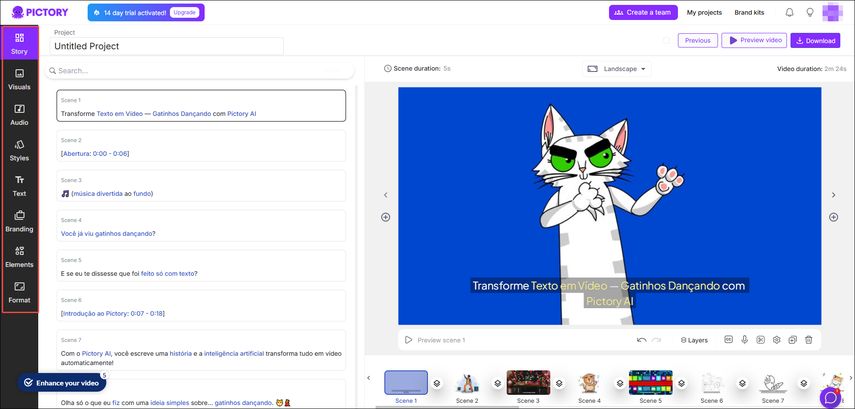Click transition icon between Scene 1 and Scene 2
Screen dimensions: 855x409
tap(437, 383)
